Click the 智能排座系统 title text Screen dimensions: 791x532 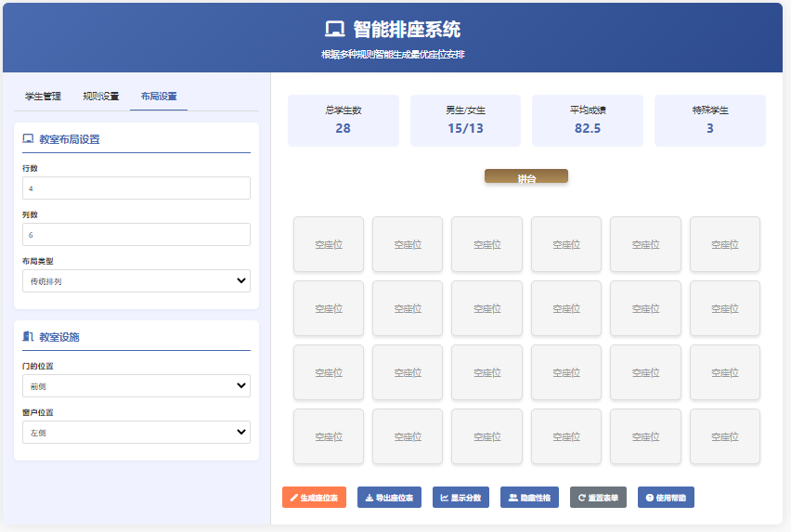(x=407, y=30)
